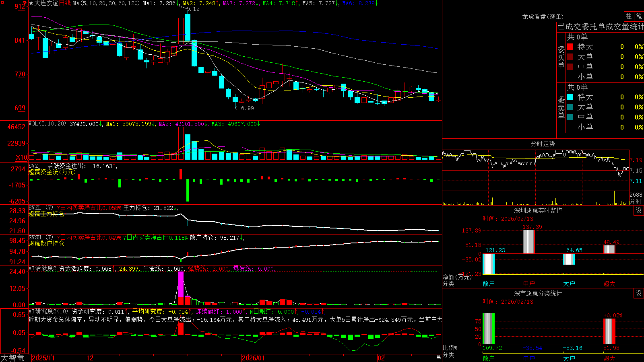Open 设 settings for 深市超赢分类统计
Viewport: 644px width, 362px height.
[x=638, y=293]
